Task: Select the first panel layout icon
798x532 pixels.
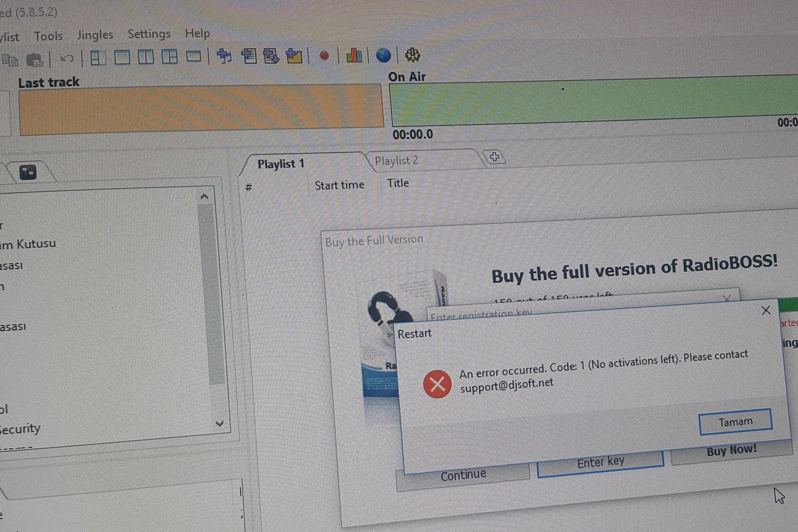Action: coord(98,58)
